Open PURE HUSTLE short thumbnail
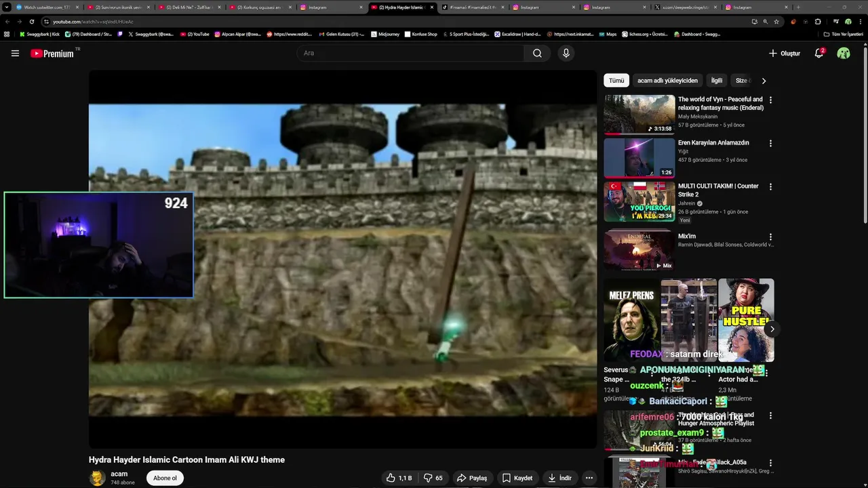The width and height of the screenshot is (868, 488). click(x=746, y=320)
